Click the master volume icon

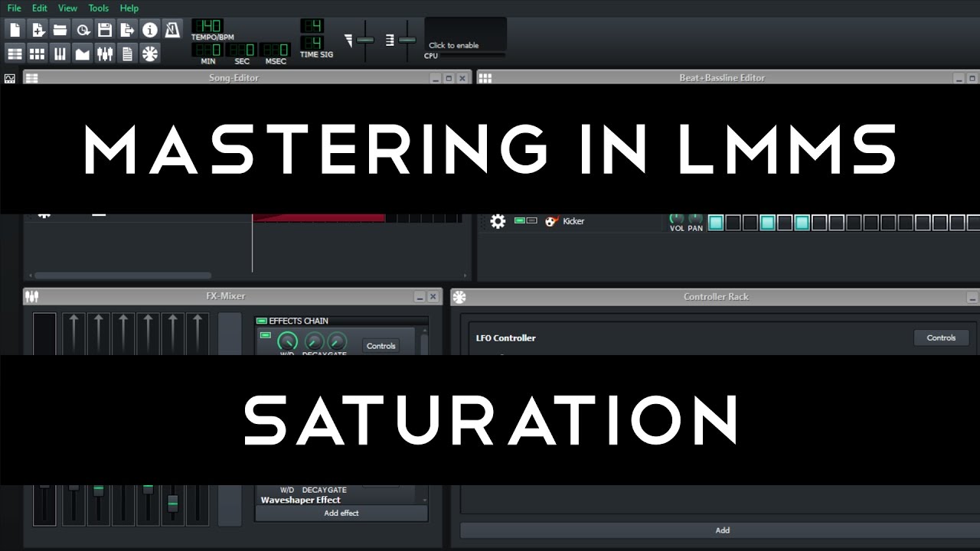[x=349, y=39]
